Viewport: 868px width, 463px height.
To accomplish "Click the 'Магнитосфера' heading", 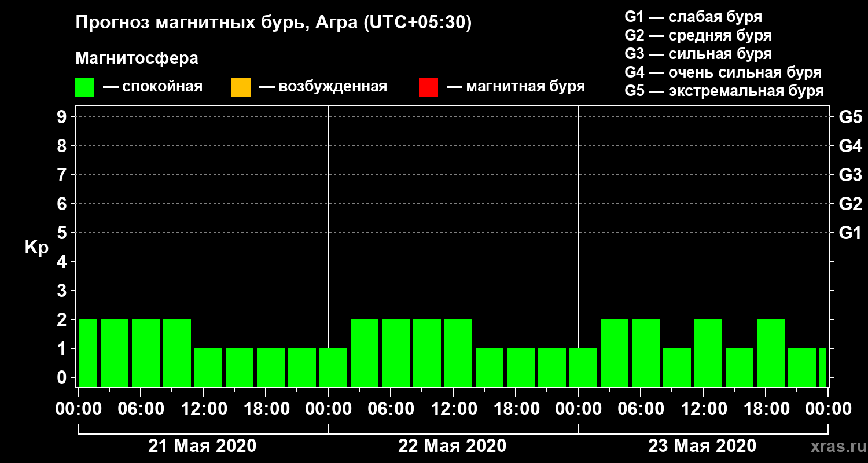I will 137,58.
